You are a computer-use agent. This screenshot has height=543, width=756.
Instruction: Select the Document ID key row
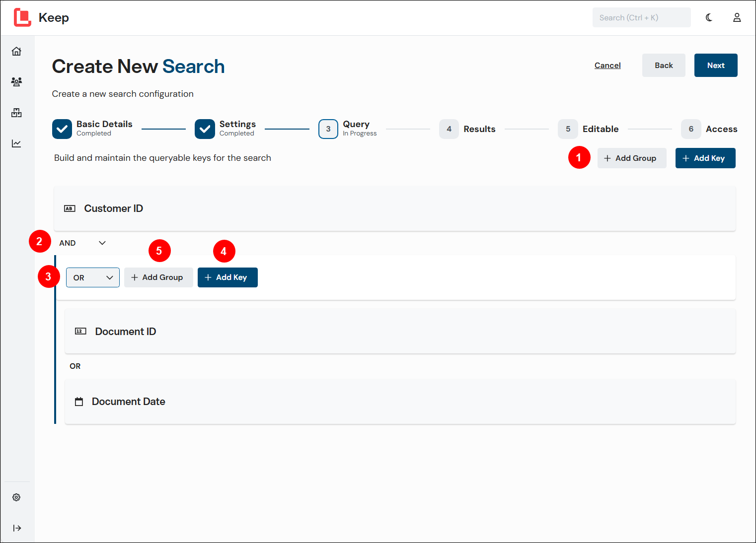pyautogui.click(x=400, y=331)
